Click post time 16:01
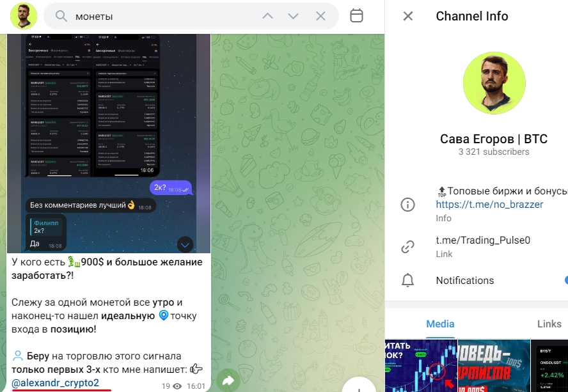This screenshot has height=392, width=568. (196, 387)
